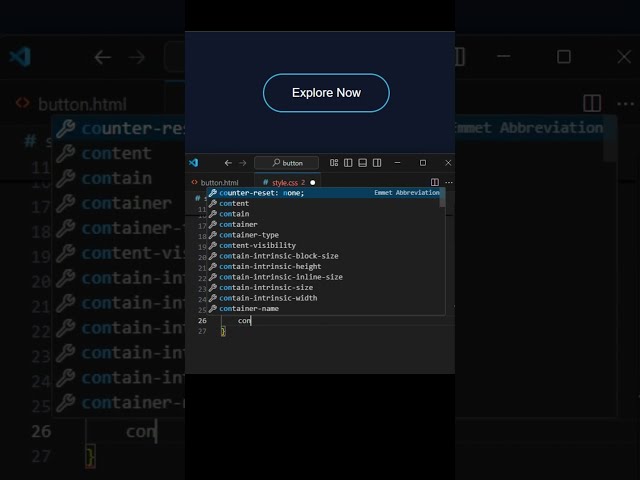640x480 pixels.
Task: Select 'contain-intrinsic-height' in the center list
Action: pyautogui.click(x=323, y=267)
